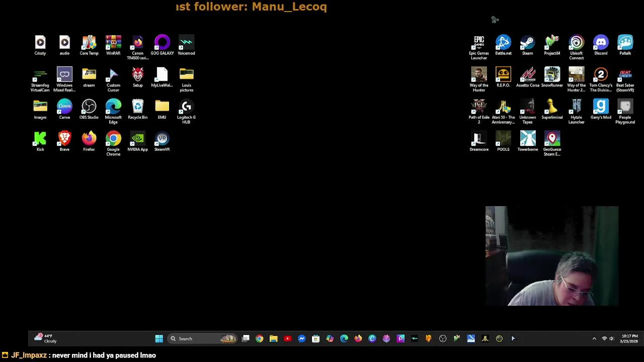This screenshot has width=644, height=362.
Task: Open the Epic Games Launcher icon
Action: tap(479, 47)
